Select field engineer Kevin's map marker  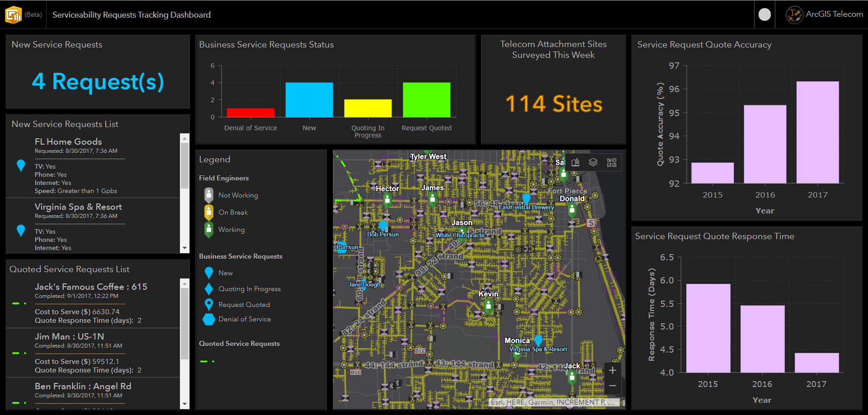click(488, 306)
